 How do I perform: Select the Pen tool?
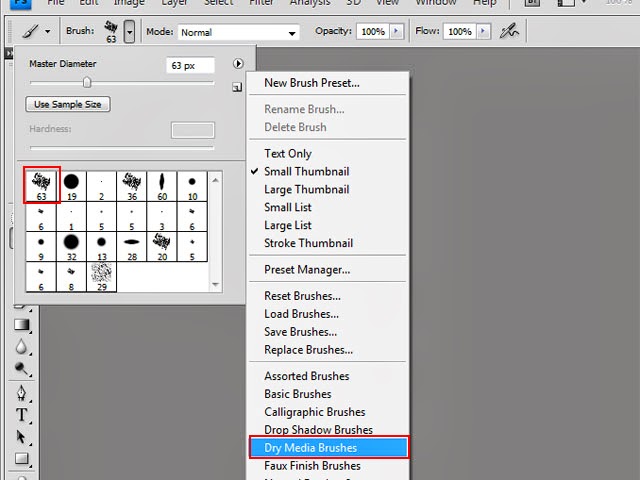[x=21, y=393]
